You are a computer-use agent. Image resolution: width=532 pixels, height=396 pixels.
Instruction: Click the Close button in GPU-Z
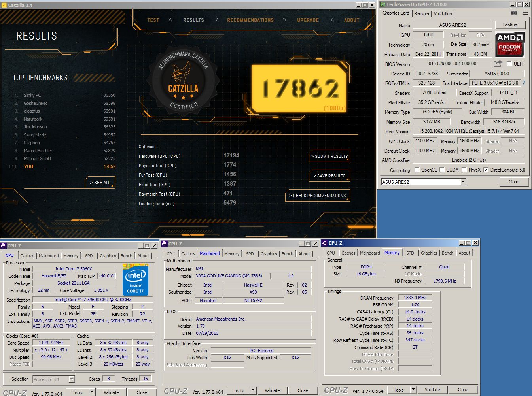point(514,182)
